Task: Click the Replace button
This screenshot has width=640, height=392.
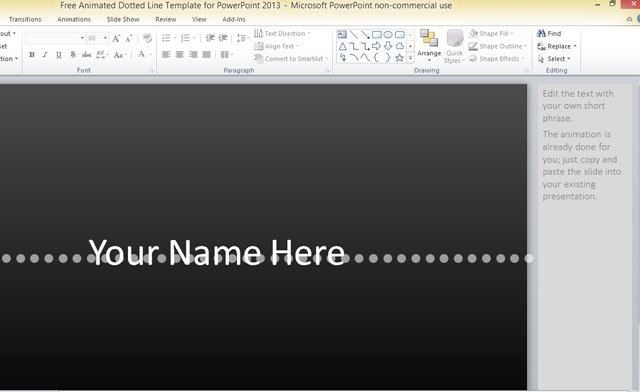Action: point(557,46)
